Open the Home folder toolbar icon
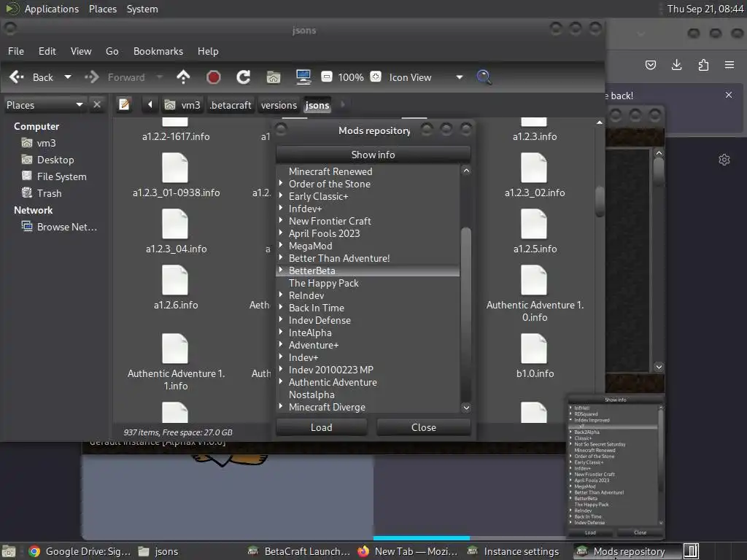This screenshot has height=560, width=747. [274, 77]
